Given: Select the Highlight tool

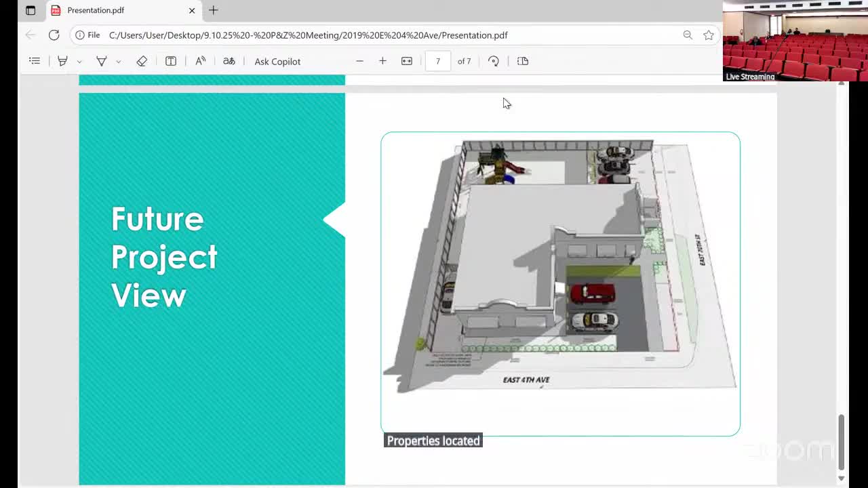Looking at the screenshot, I should coord(62,61).
